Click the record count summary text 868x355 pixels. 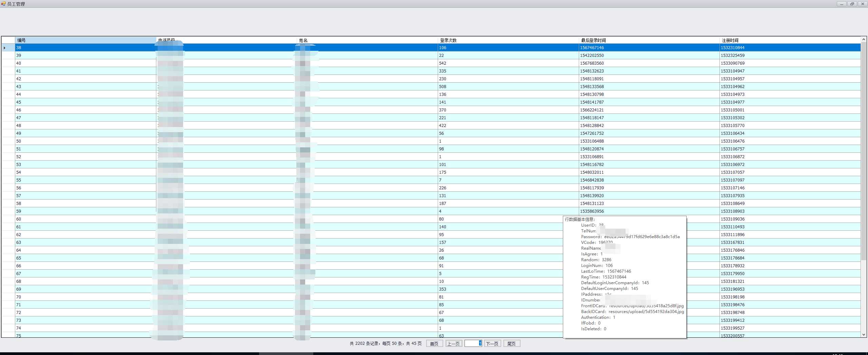386,343
